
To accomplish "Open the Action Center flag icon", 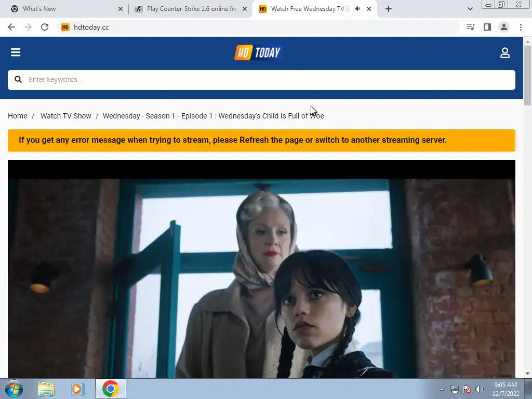I will coord(467,389).
